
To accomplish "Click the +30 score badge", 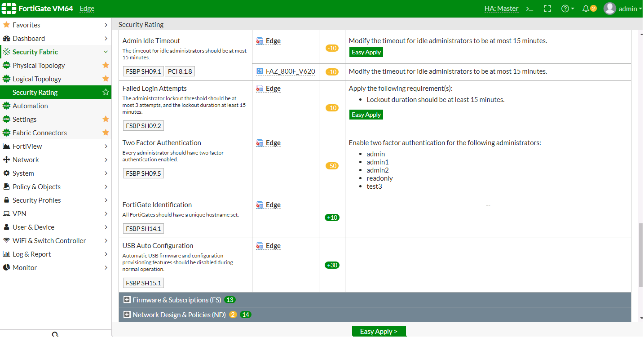I will 332,265.
